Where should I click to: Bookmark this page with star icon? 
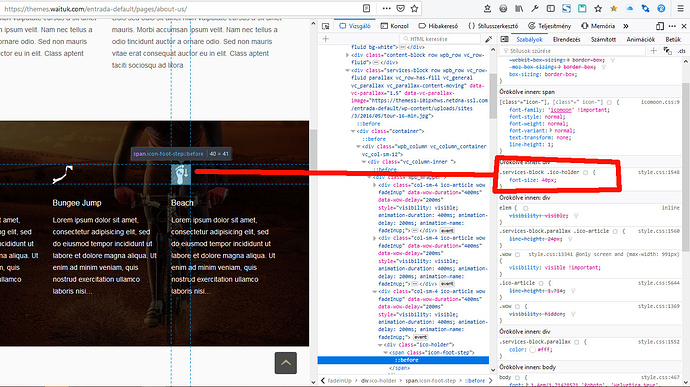tap(414, 8)
